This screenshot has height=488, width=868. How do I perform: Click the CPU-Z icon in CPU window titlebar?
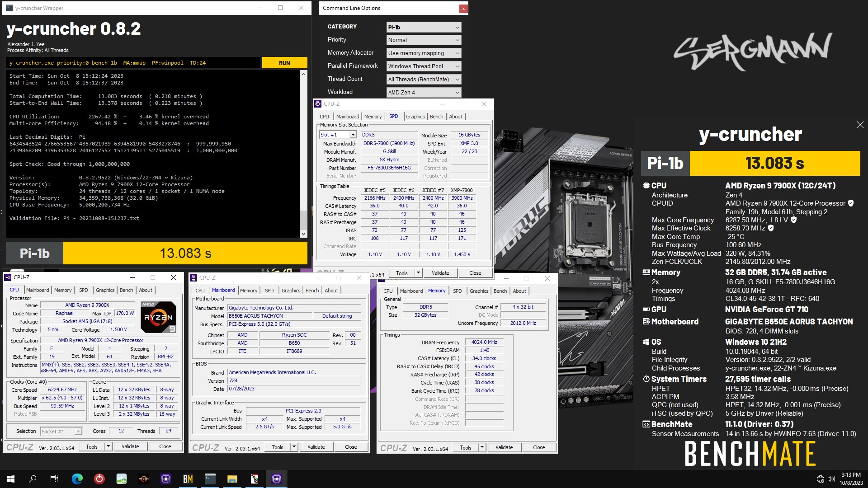tap(8, 277)
